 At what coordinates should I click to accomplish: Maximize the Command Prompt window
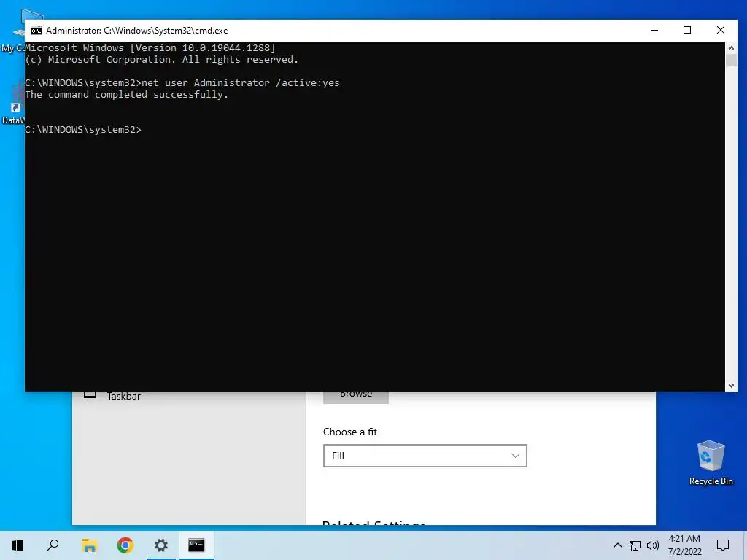pos(687,31)
